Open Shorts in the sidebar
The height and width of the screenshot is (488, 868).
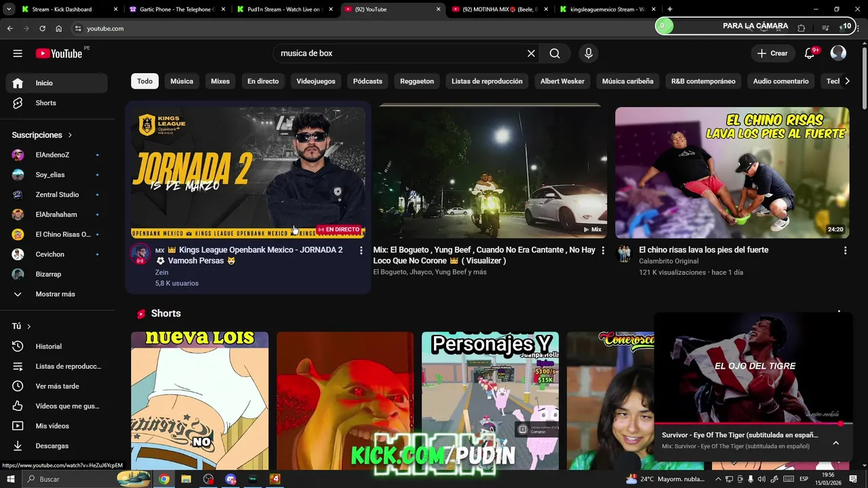[57, 103]
